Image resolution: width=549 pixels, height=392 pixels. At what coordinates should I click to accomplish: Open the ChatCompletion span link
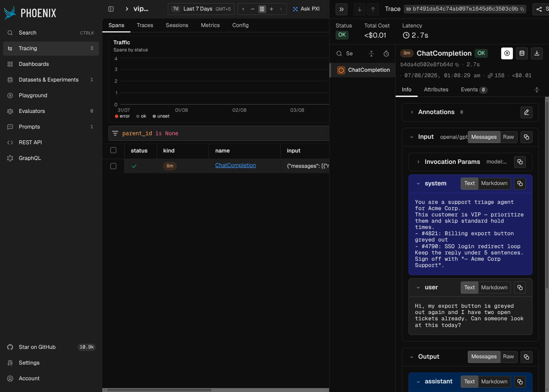pos(236,165)
